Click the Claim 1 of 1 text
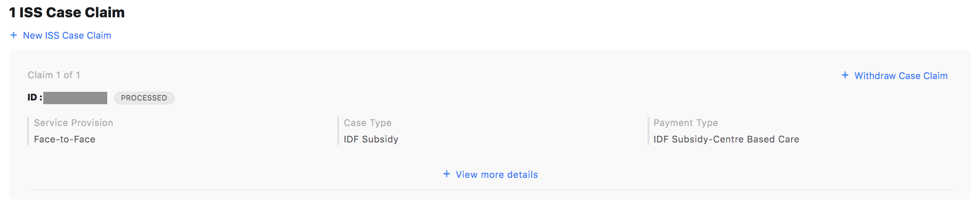This screenshot has width=980, height=210. pyautogui.click(x=54, y=75)
